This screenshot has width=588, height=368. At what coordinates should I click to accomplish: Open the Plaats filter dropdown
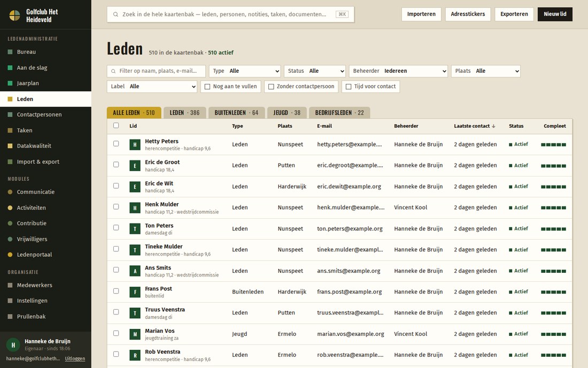coord(485,71)
